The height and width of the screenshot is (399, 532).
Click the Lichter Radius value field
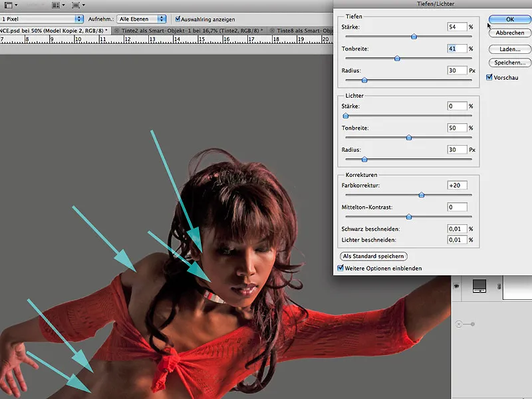click(457, 150)
